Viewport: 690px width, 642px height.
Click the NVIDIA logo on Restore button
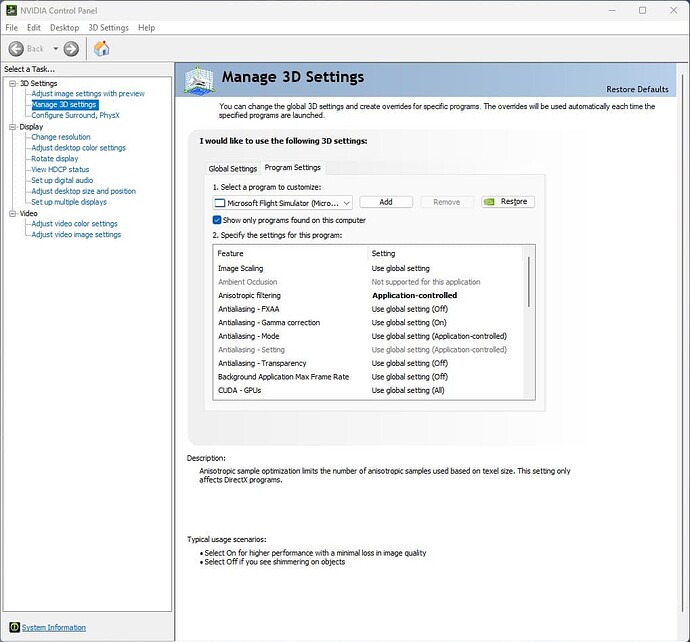click(x=490, y=202)
